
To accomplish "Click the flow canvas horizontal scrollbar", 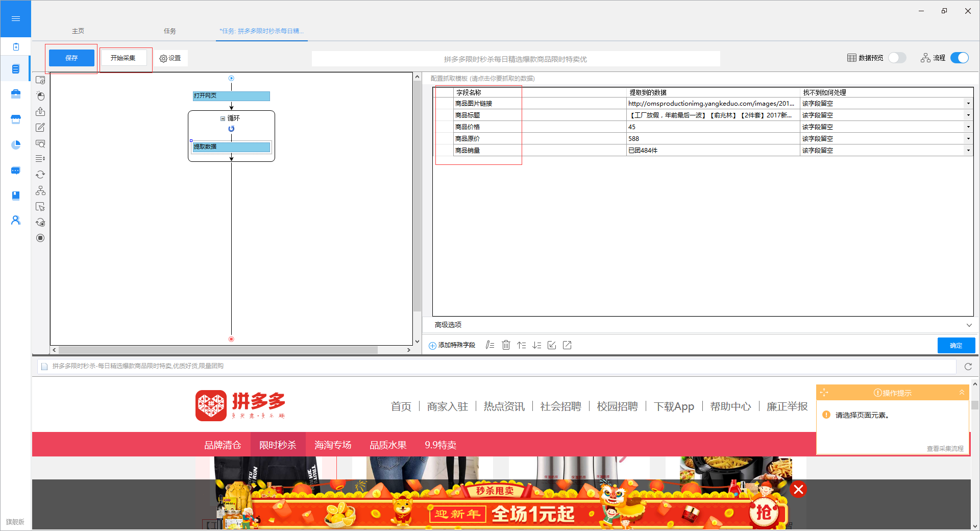I will pyautogui.click(x=218, y=350).
